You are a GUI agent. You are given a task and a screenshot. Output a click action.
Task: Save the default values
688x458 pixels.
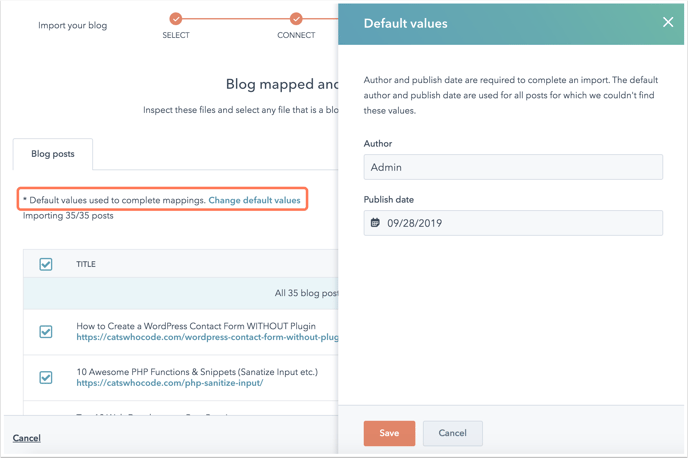pos(389,433)
